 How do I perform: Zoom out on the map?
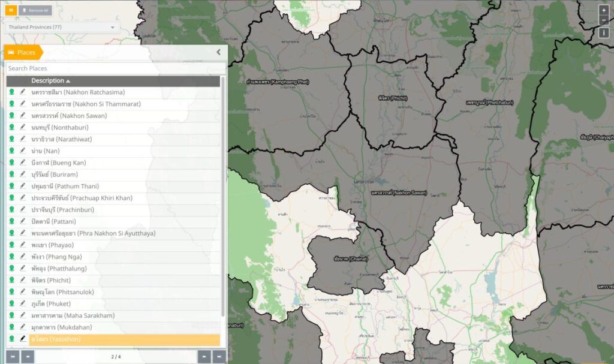click(604, 20)
